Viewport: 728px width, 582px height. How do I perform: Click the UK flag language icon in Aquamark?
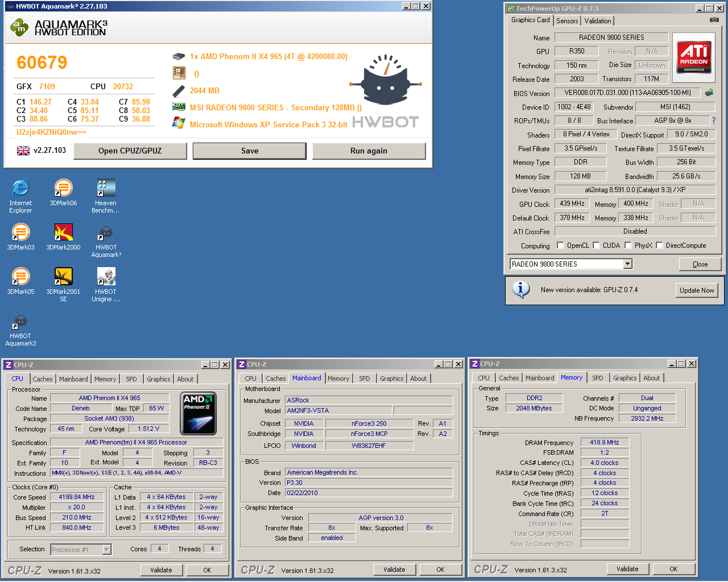[23, 151]
